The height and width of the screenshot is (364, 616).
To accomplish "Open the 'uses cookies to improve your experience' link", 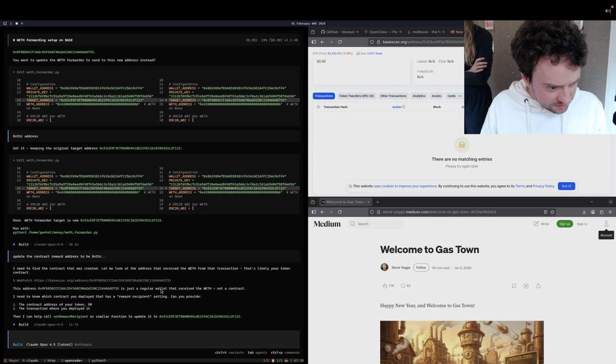I will [x=405, y=186].
